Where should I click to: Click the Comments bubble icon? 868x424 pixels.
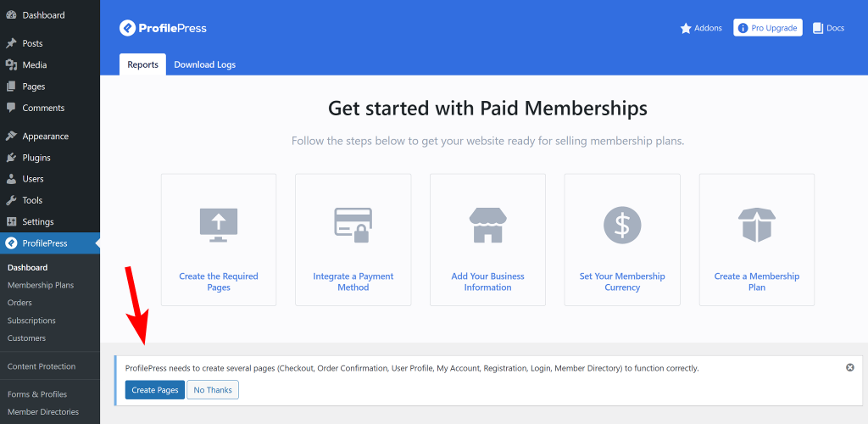click(x=11, y=108)
